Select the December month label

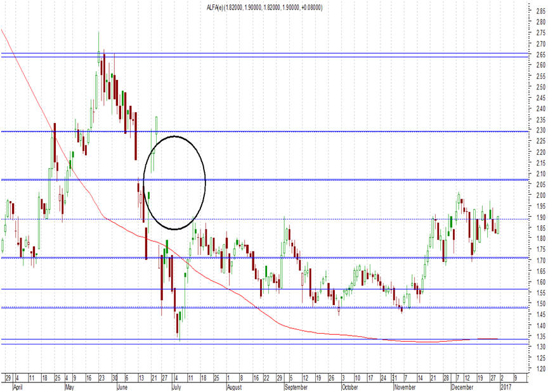point(462,387)
